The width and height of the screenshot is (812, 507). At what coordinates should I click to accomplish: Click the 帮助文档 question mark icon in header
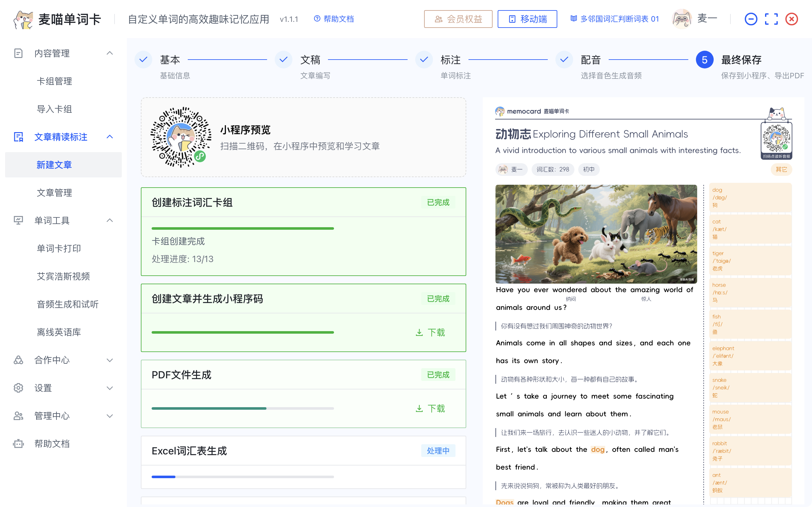coord(317,19)
